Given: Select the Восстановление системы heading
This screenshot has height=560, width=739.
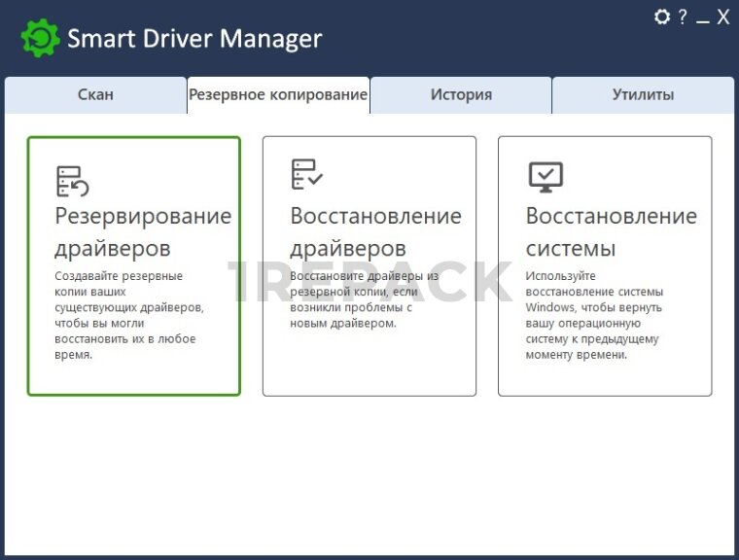Looking at the screenshot, I should tap(611, 231).
